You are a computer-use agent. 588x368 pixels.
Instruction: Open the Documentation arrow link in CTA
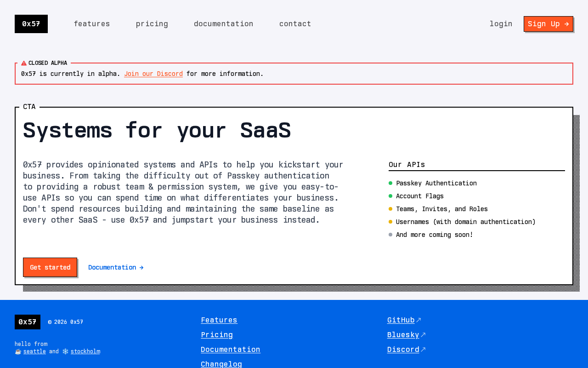pyautogui.click(x=116, y=267)
